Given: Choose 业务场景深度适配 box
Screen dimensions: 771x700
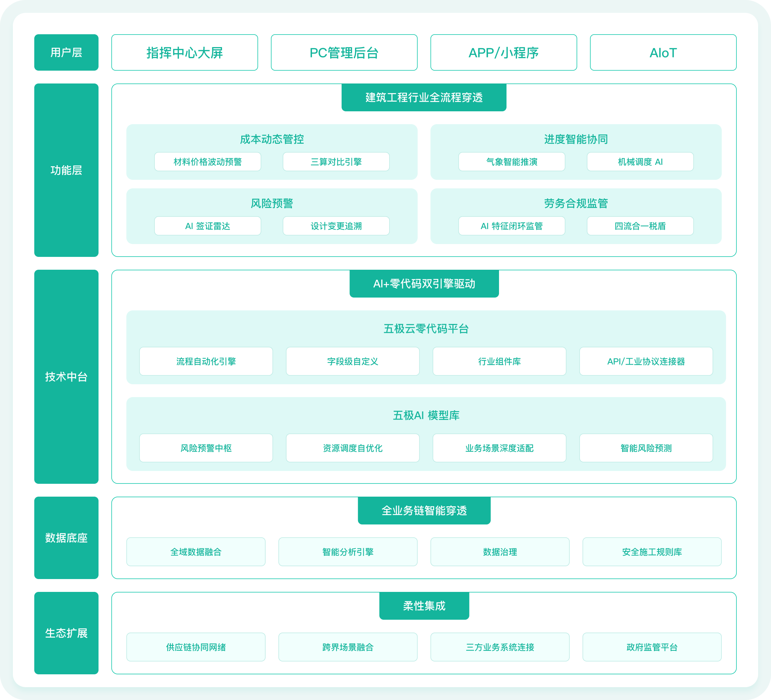Looking at the screenshot, I should tap(499, 448).
